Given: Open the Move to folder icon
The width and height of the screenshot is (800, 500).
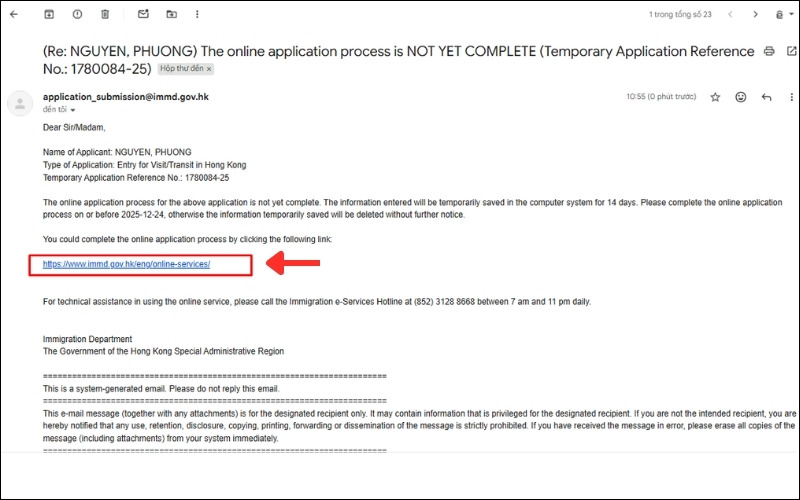Looking at the screenshot, I should [x=171, y=14].
